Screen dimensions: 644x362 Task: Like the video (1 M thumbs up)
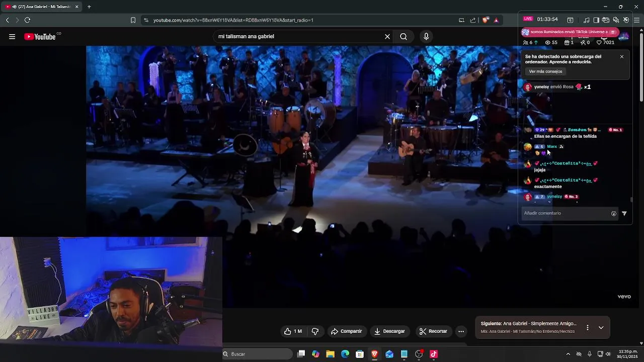[x=293, y=331]
